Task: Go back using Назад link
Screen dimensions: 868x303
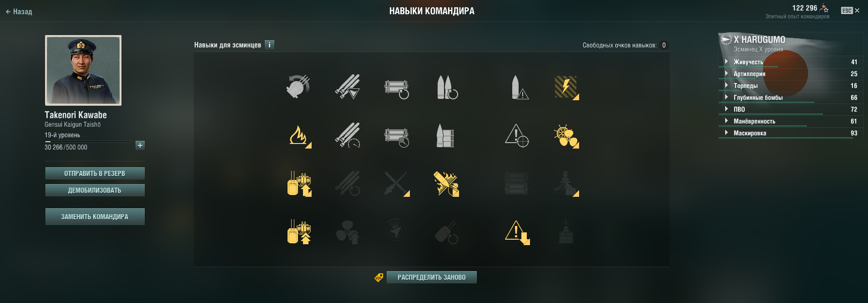Action: [x=19, y=11]
